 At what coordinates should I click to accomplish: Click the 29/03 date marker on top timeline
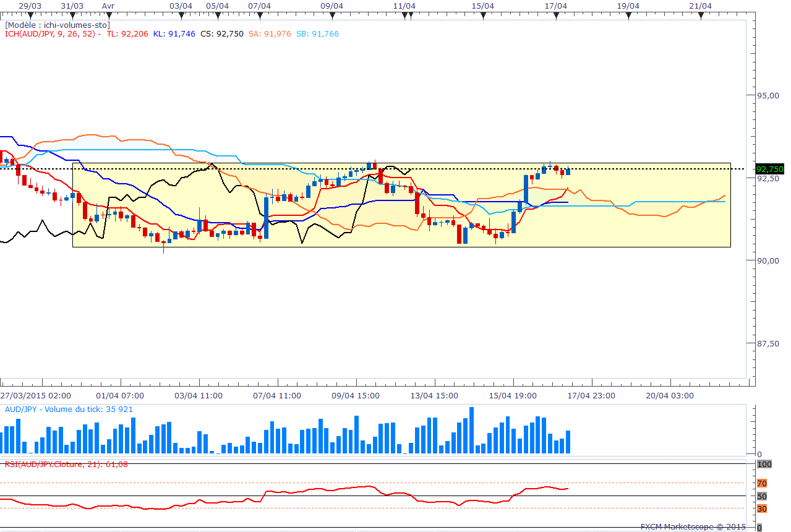30,6
